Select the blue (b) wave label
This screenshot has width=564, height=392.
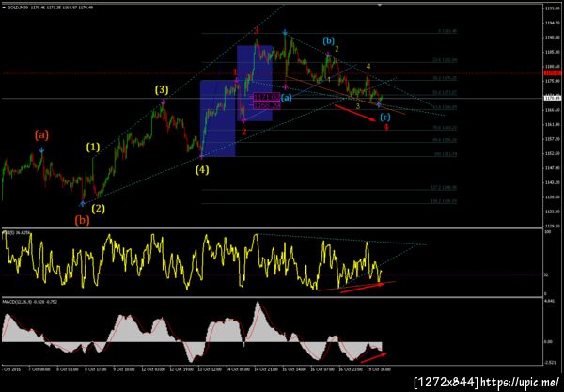pos(328,40)
